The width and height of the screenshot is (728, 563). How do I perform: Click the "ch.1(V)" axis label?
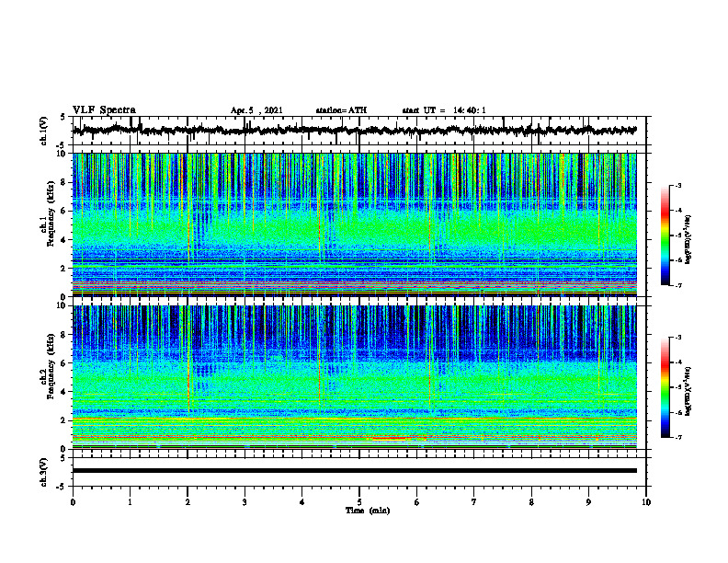coord(44,131)
